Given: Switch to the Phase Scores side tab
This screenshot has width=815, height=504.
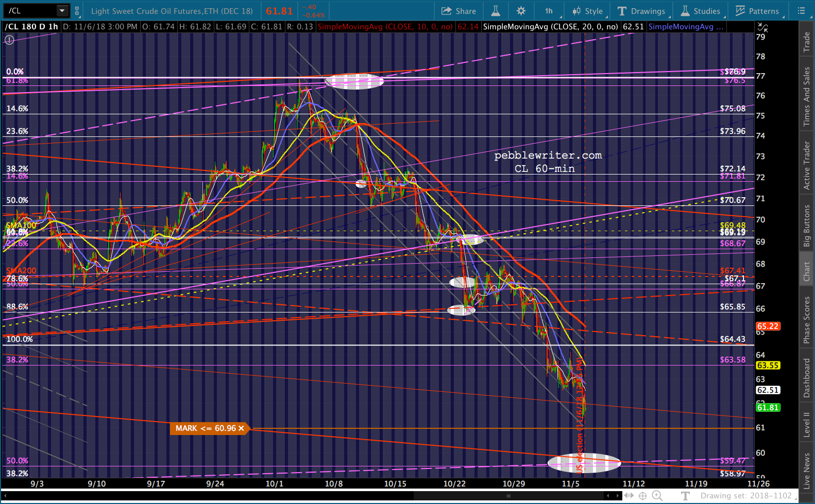Looking at the screenshot, I should [x=807, y=320].
